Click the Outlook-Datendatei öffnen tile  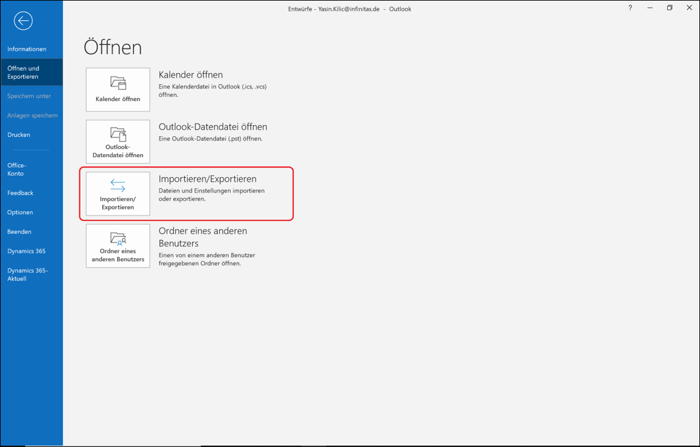click(118, 142)
